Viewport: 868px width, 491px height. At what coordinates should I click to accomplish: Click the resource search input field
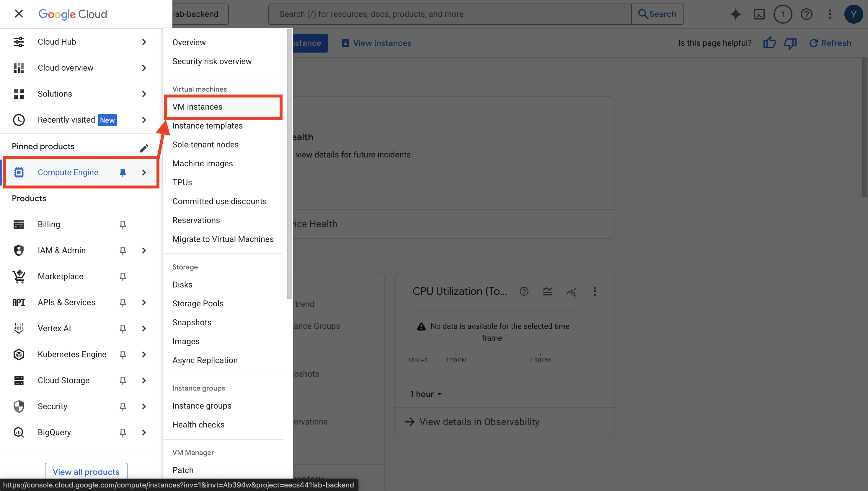pos(449,14)
